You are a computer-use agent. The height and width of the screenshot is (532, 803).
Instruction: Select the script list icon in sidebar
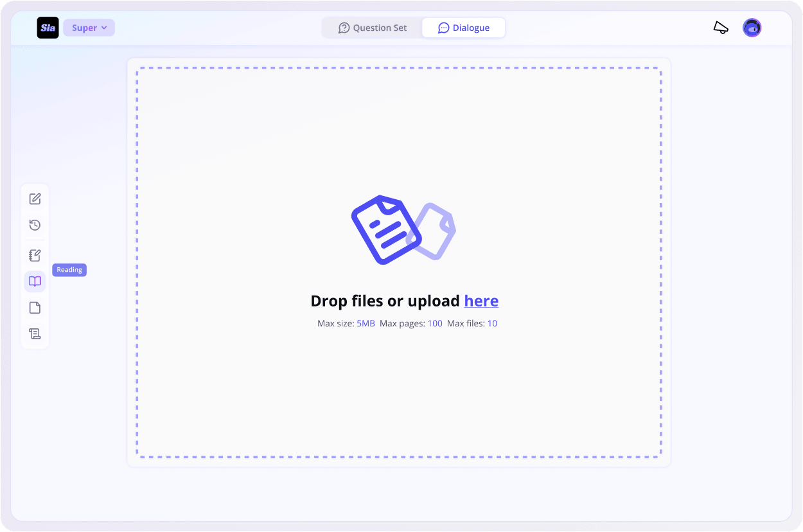coord(35,333)
